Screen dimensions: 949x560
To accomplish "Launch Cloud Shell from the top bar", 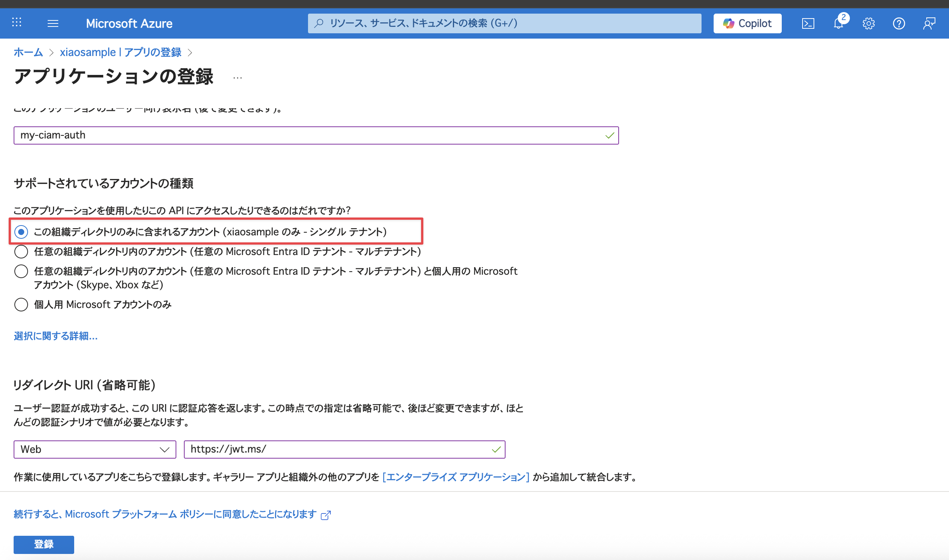I will (808, 23).
